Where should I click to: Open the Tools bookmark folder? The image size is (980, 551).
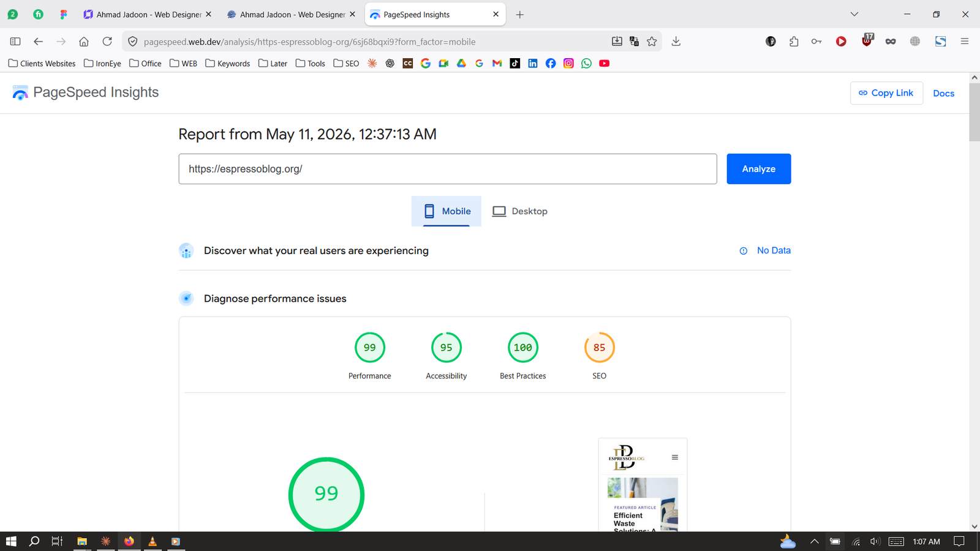tap(310, 64)
